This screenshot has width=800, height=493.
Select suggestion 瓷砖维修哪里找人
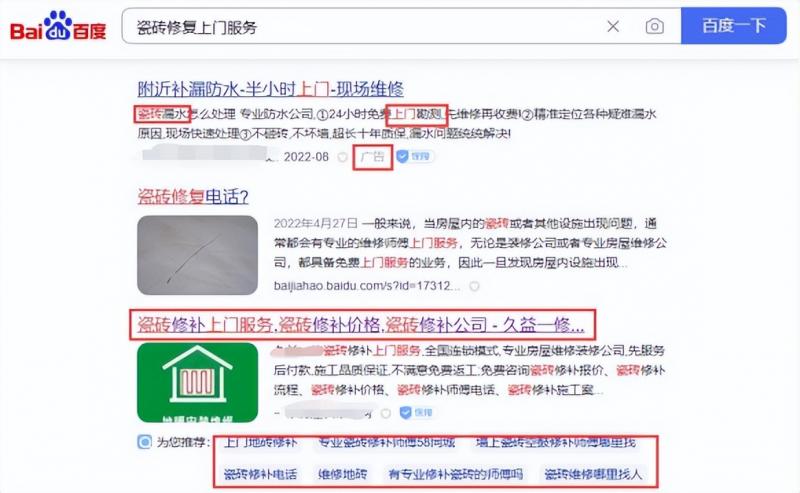(x=594, y=473)
